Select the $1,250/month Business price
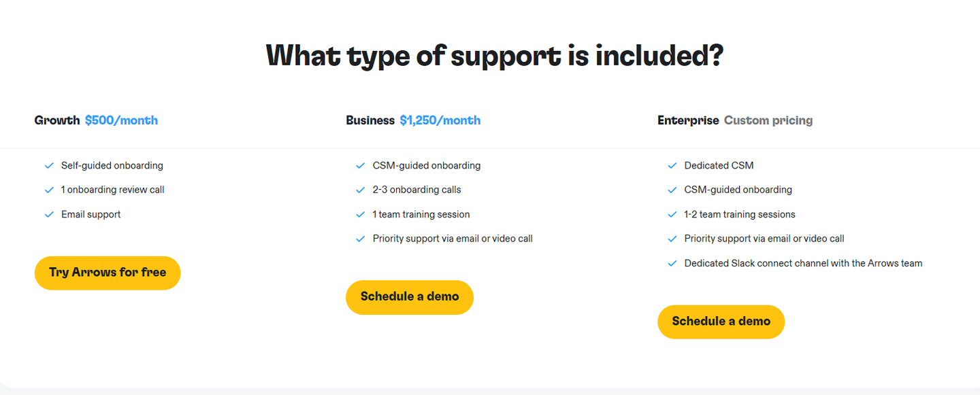The width and height of the screenshot is (980, 395). click(x=440, y=120)
